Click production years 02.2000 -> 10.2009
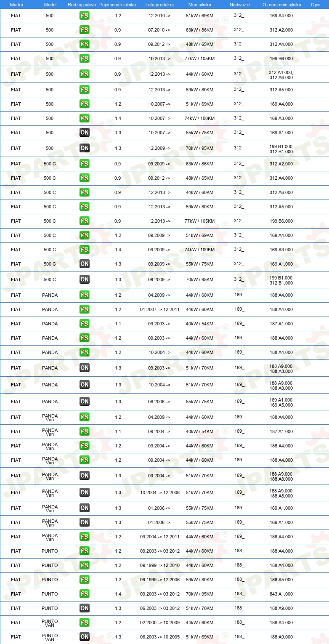Screen dimensions: 329x644 point(160,623)
